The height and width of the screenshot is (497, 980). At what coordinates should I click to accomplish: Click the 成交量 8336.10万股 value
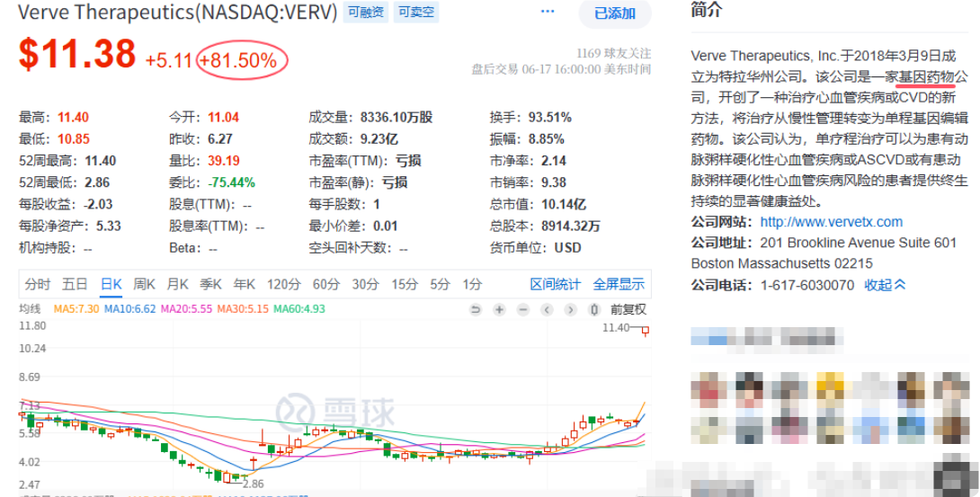pyautogui.click(x=396, y=118)
